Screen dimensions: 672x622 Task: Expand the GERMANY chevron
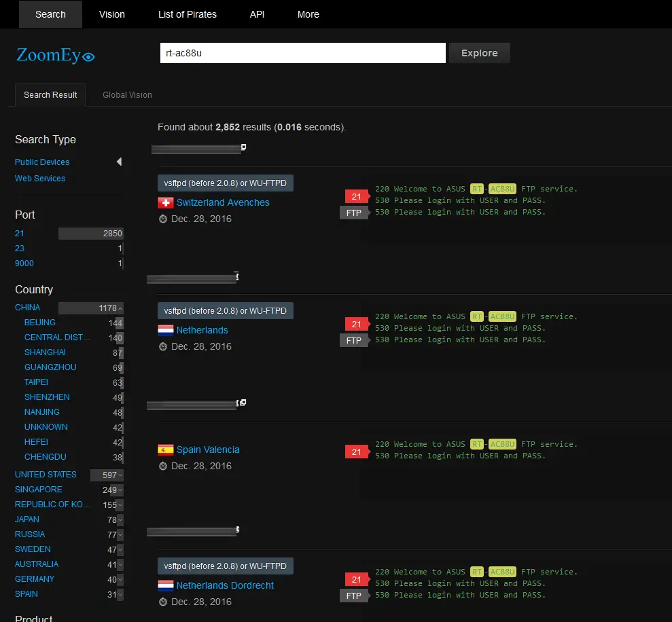(x=120, y=580)
